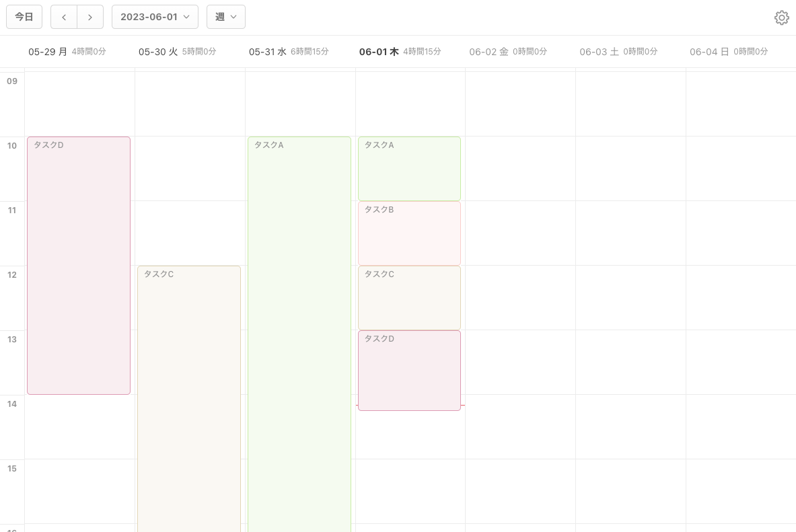
Task: Click the 06-01 木 day header
Action: tap(379, 52)
